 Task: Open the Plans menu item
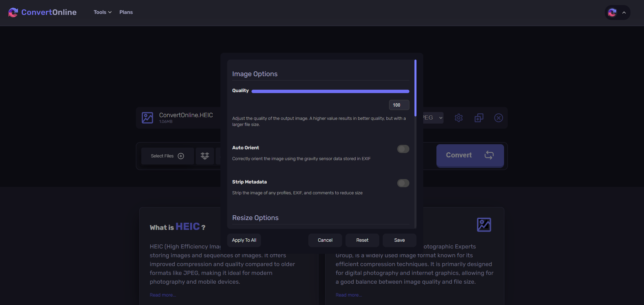point(126,12)
